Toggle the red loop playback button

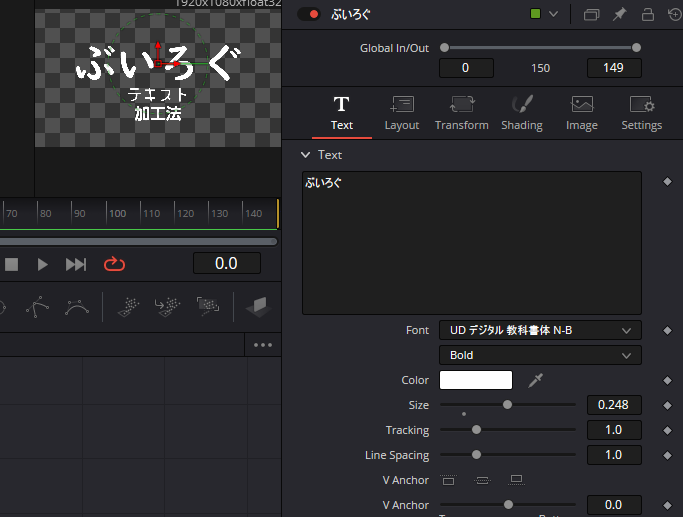click(114, 264)
